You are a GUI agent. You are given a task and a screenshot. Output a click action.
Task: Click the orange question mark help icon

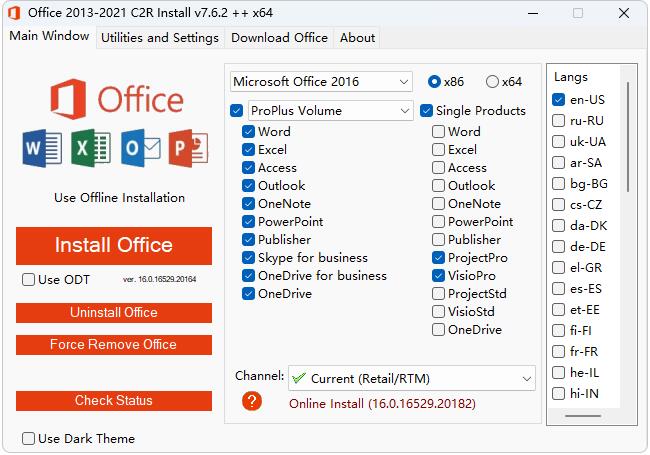pyautogui.click(x=252, y=402)
